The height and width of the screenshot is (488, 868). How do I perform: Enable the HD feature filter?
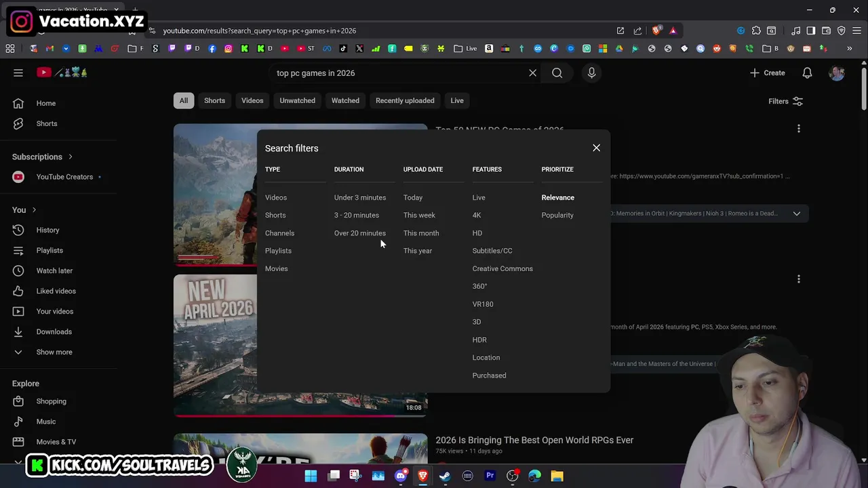[477, 233]
